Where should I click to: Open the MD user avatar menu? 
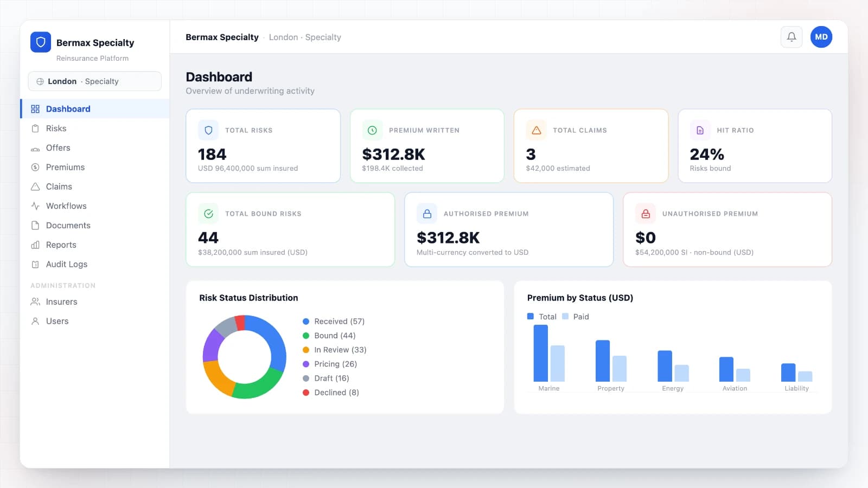coord(821,37)
